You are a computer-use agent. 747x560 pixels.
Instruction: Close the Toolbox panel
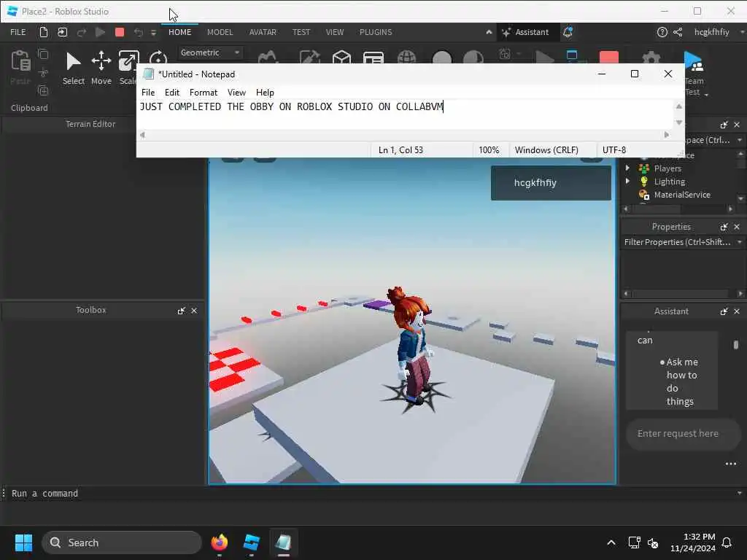pyautogui.click(x=194, y=311)
